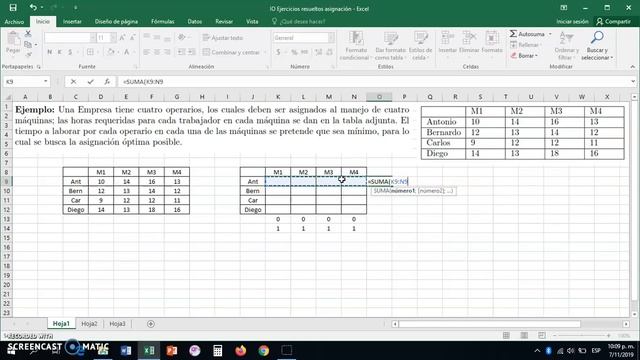Toggle bold (N) formatting
Image resolution: width=640 pixels, height=360 pixels.
pyautogui.click(x=49, y=52)
